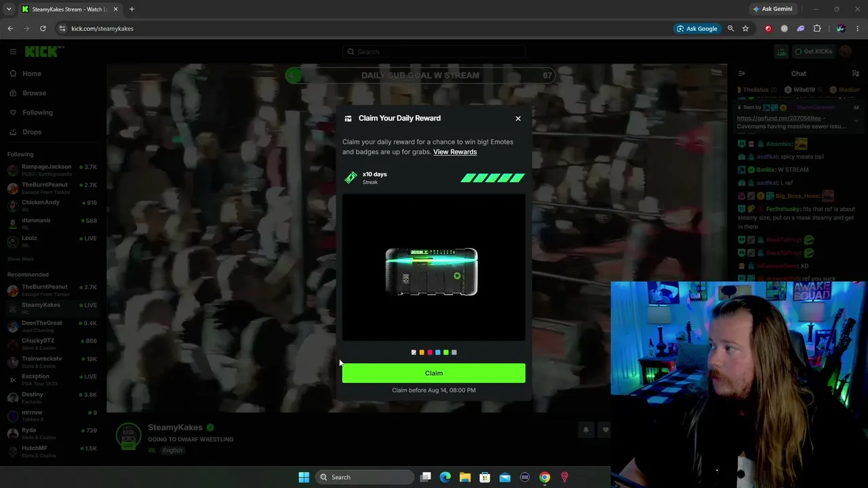This screenshot has height=488, width=868.
Task: Claim the daily reward
Action: 433,373
